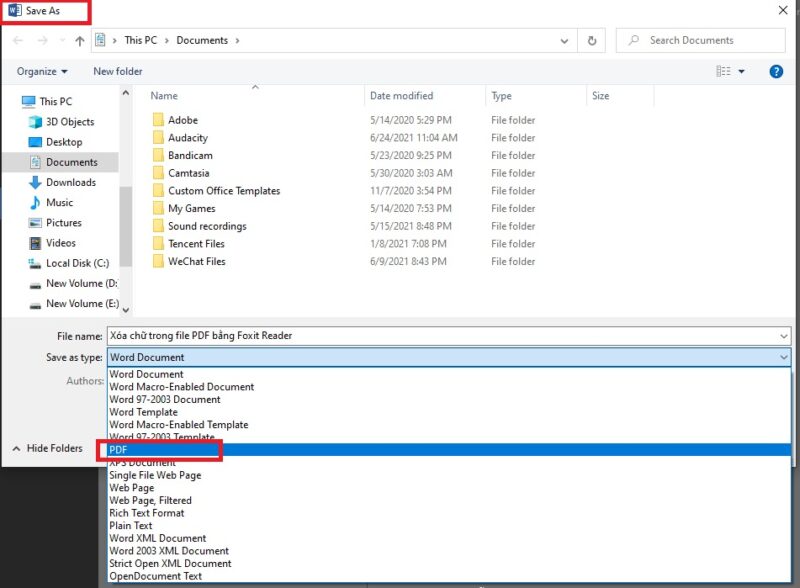Viewport: 800px width, 588px height.
Task: Click the refresh button in address bar
Action: [592, 41]
